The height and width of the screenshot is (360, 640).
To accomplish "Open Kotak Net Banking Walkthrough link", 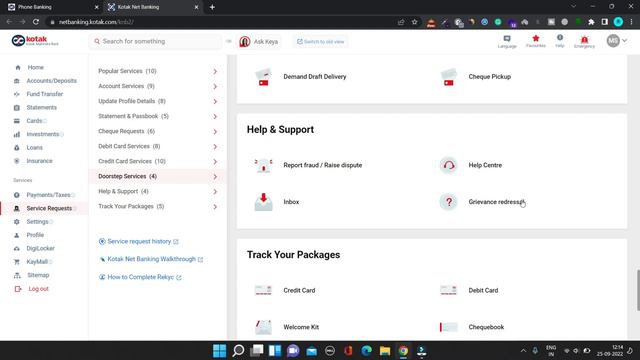I will coord(151,259).
